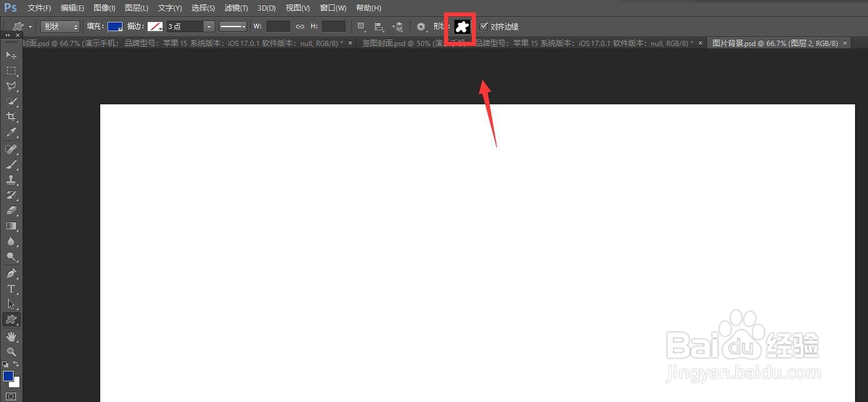868x402 pixels.
Task: Select the Crop tool
Action: 11,117
